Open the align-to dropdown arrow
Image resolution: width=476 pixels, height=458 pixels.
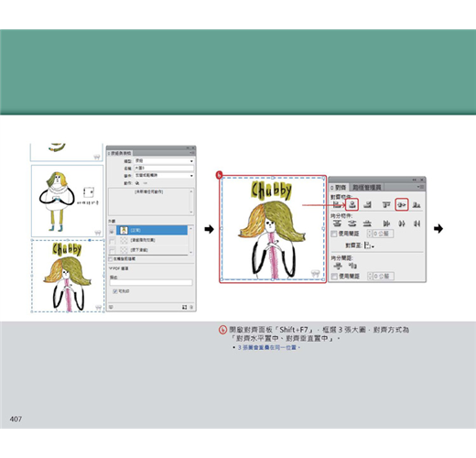pyautogui.click(x=373, y=246)
